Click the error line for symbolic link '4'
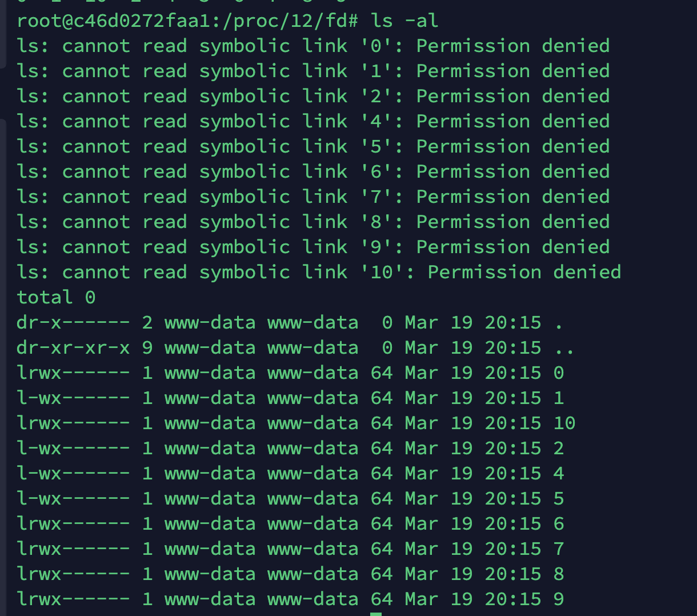Image resolution: width=697 pixels, height=616 pixels. tap(313, 122)
